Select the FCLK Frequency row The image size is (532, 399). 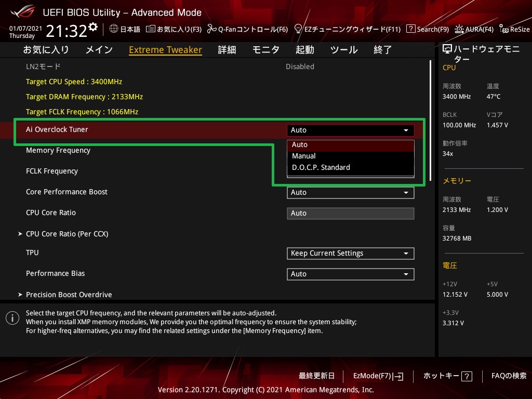pos(52,171)
